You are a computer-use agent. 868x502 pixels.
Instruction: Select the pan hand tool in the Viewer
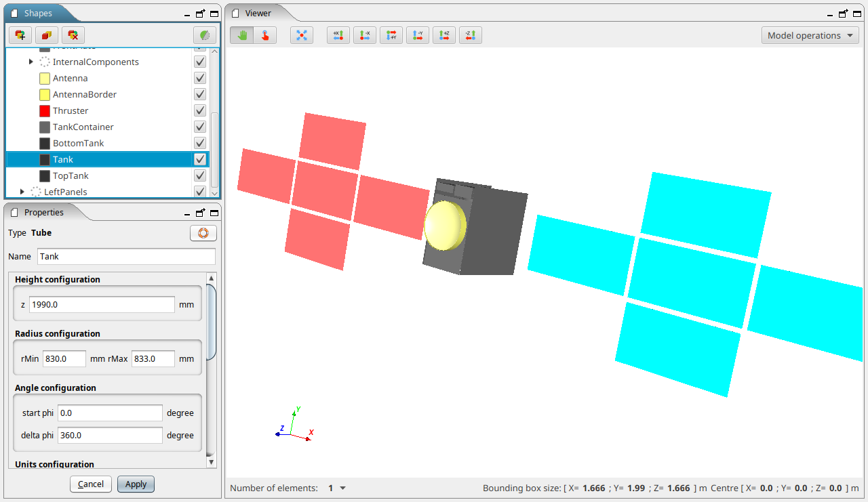pyautogui.click(x=241, y=35)
